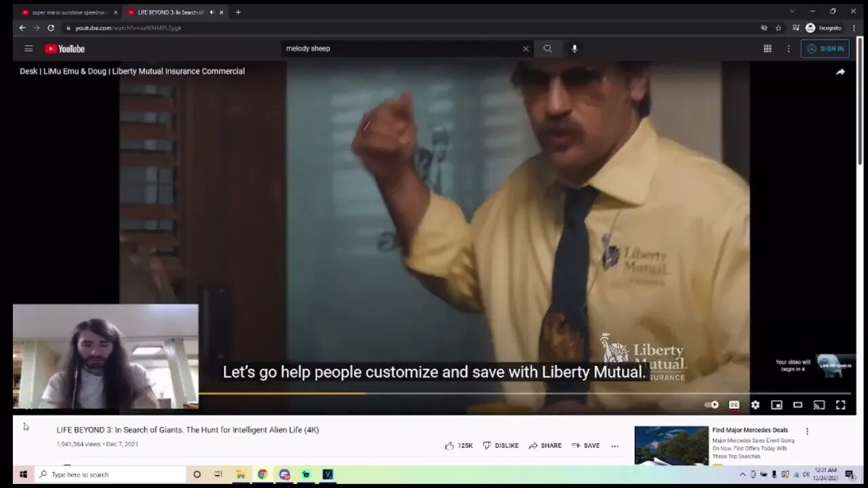
Task: Clear the search box with the X
Action: [526, 49]
